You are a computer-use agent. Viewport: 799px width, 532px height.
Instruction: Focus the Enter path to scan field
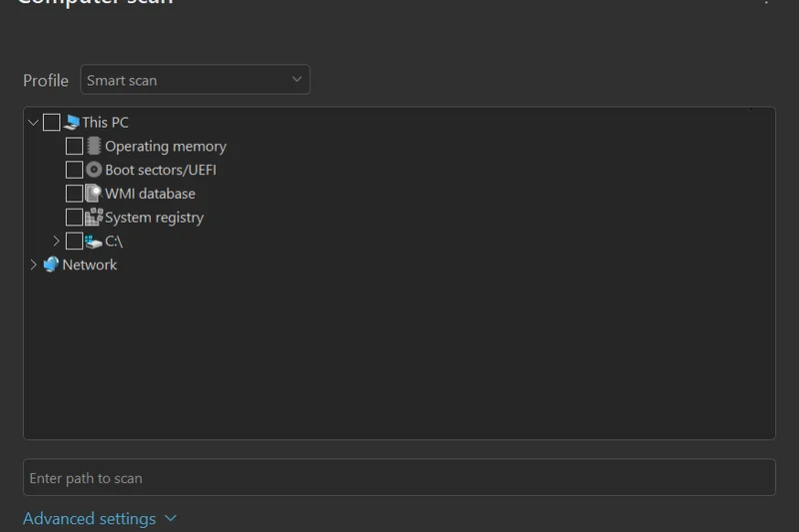coord(399,478)
